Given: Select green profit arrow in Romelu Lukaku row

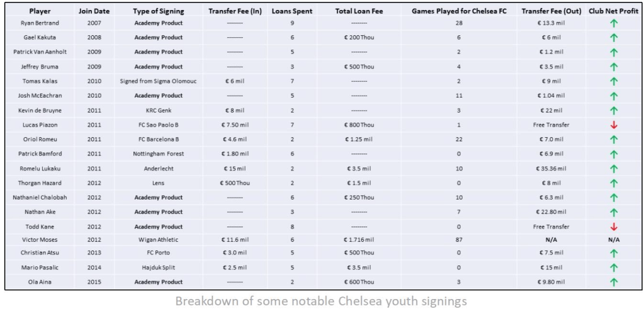Looking at the screenshot, I should [614, 169].
